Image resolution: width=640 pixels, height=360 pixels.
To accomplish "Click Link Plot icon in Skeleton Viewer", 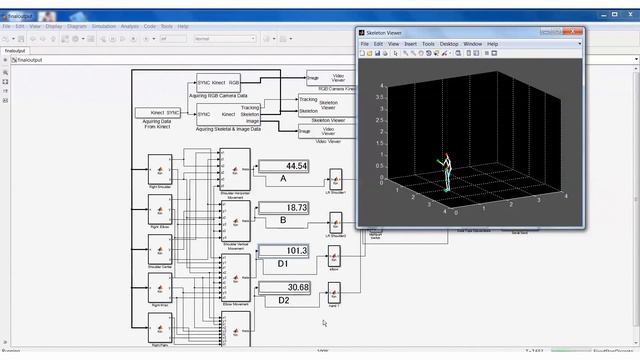I will pyautogui.click(x=458, y=53).
